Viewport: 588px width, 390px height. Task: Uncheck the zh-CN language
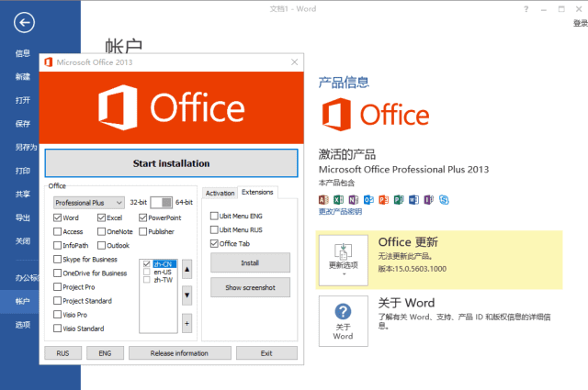coord(147,264)
